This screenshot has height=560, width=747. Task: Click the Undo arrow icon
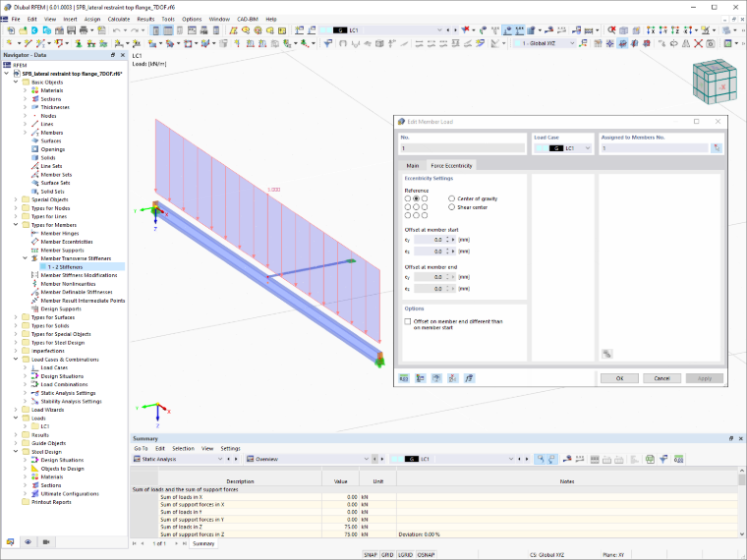pos(116,30)
